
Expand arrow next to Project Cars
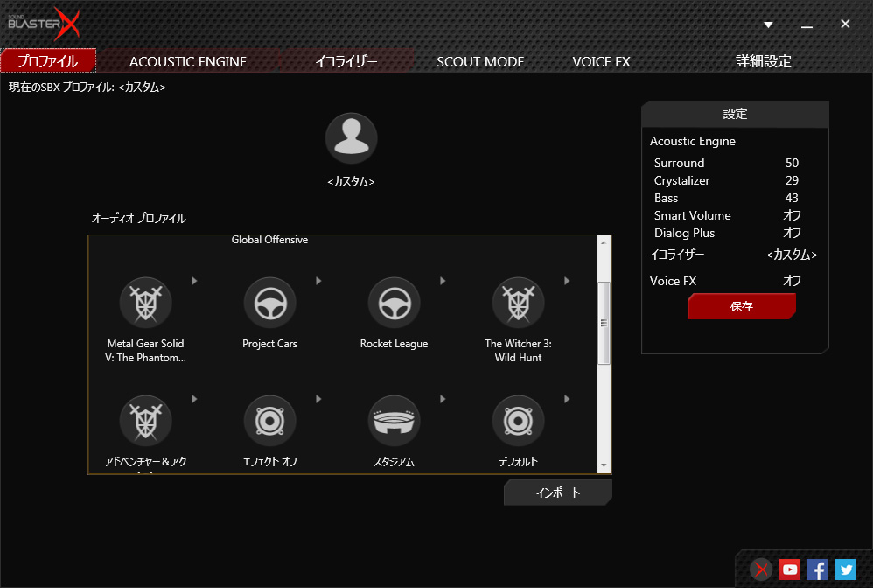(x=318, y=281)
